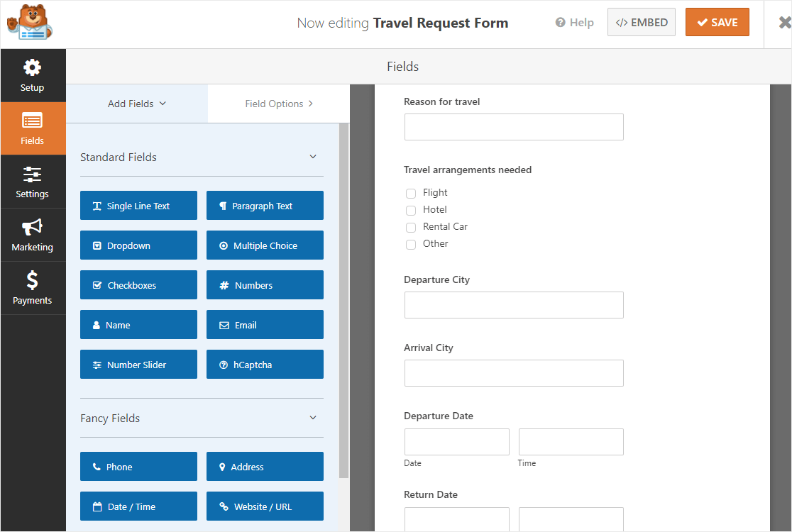Click the Help question mark icon
The height and width of the screenshot is (532, 792).
560,22
